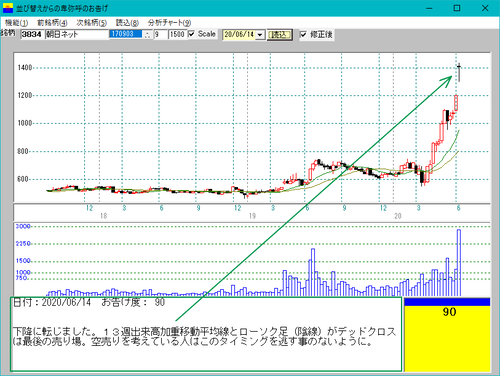Click the field showing 9
500x376 pixels.
[160, 34]
